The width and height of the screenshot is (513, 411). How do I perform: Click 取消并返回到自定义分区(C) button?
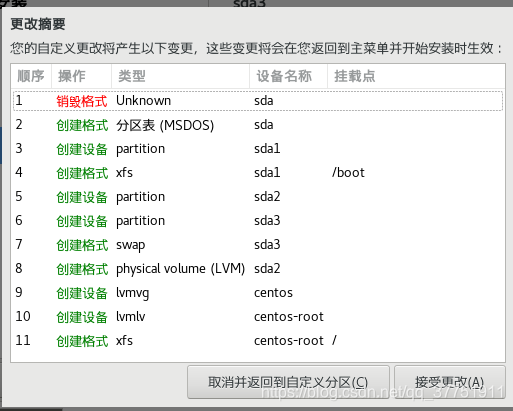tap(288, 382)
